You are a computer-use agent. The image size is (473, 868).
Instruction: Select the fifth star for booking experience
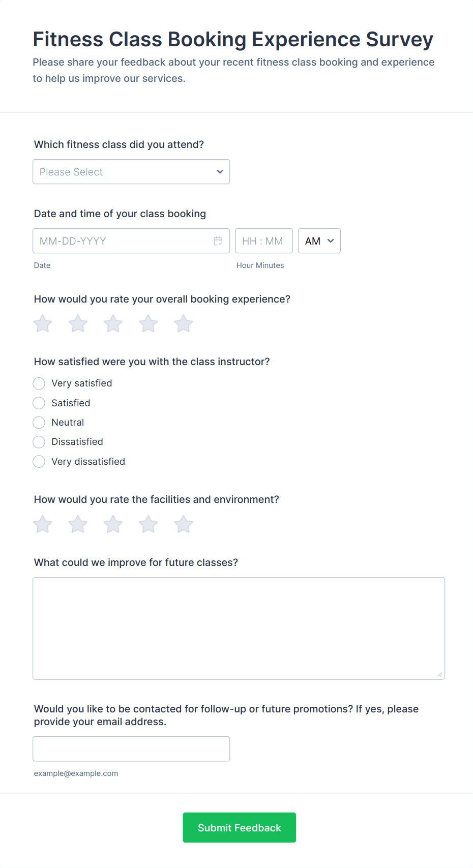tap(183, 323)
